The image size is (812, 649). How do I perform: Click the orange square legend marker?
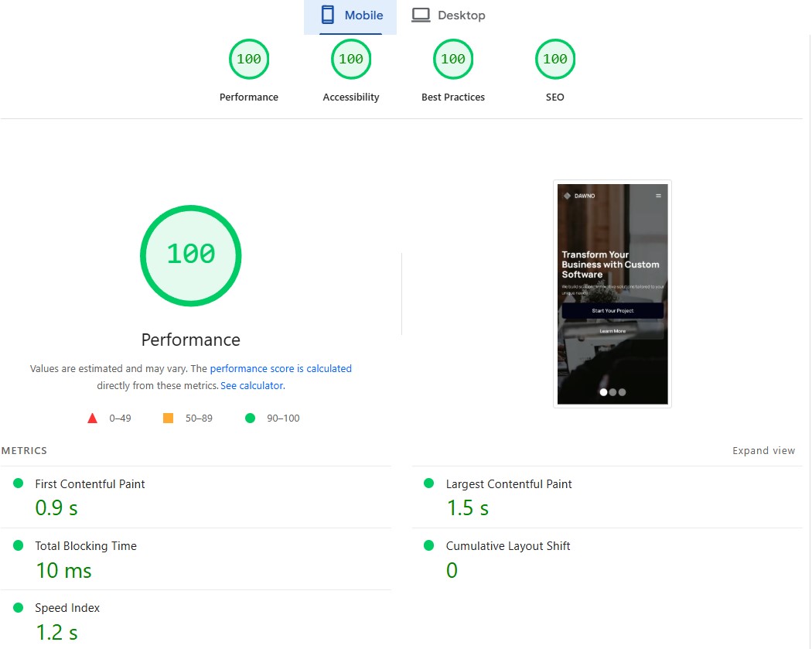168,418
